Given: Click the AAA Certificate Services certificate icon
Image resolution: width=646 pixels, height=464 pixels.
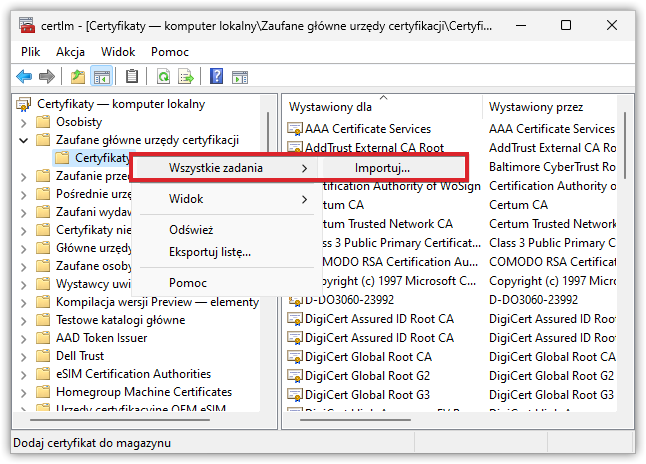Looking at the screenshot, I should pos(295,129).
